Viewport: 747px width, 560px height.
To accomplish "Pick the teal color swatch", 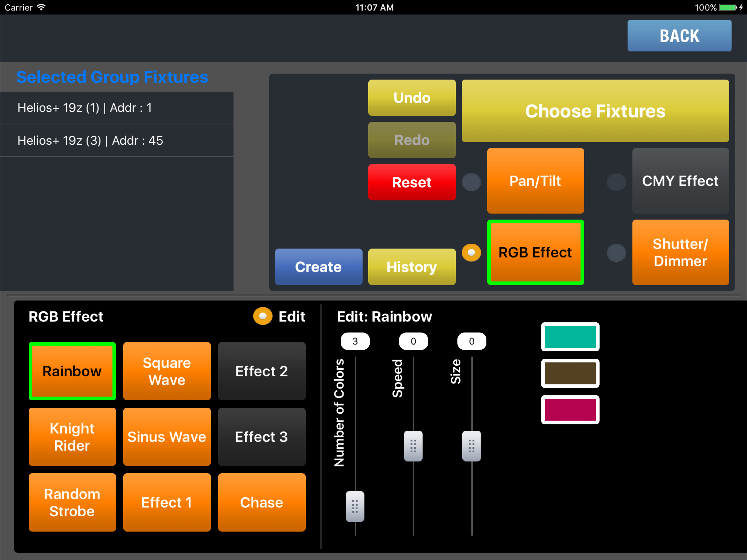I will point(570,337).
